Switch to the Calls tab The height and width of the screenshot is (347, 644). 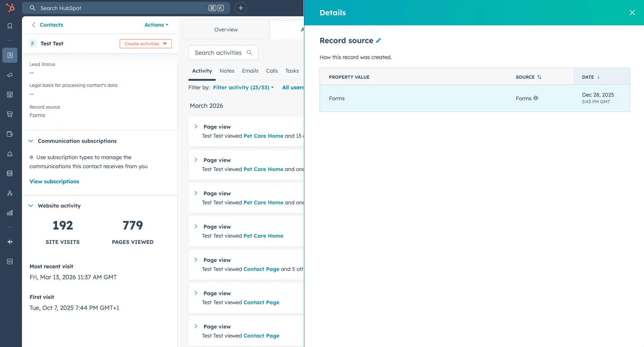click(x=272, y=71)
